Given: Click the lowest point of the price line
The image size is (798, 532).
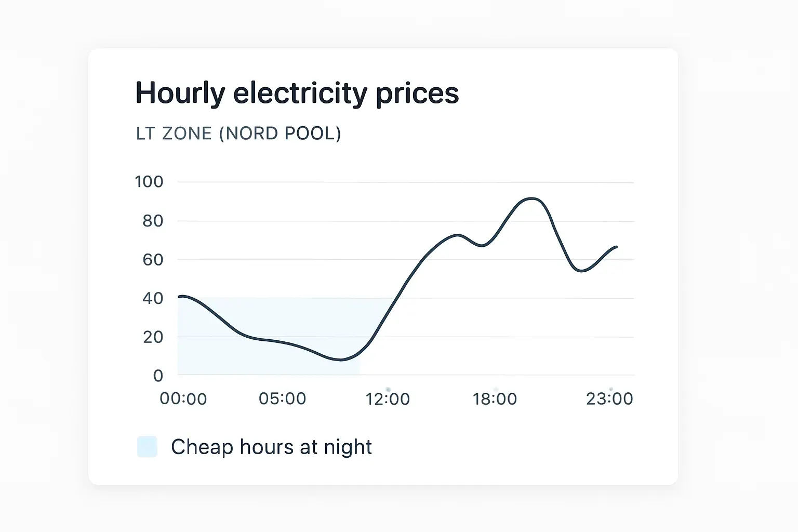Looking at the screenshot, I should (x=340, y=360).
